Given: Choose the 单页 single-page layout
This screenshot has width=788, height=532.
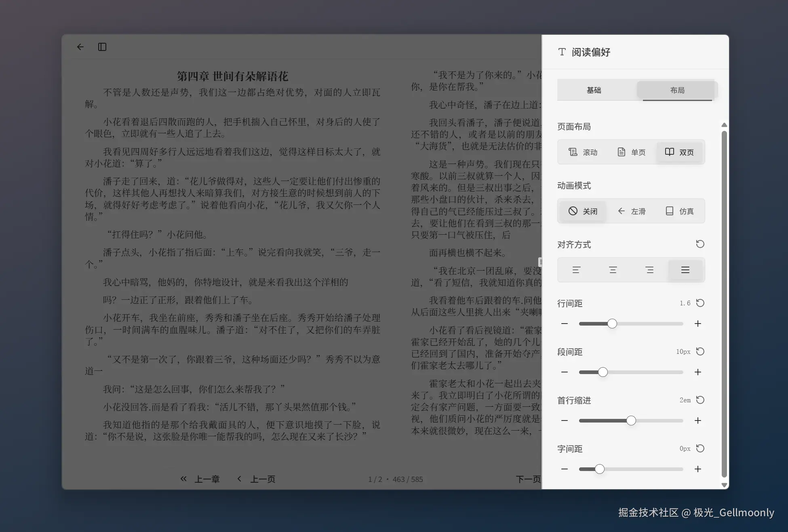Looking at the screenshot, I should (x=631, y=152).
